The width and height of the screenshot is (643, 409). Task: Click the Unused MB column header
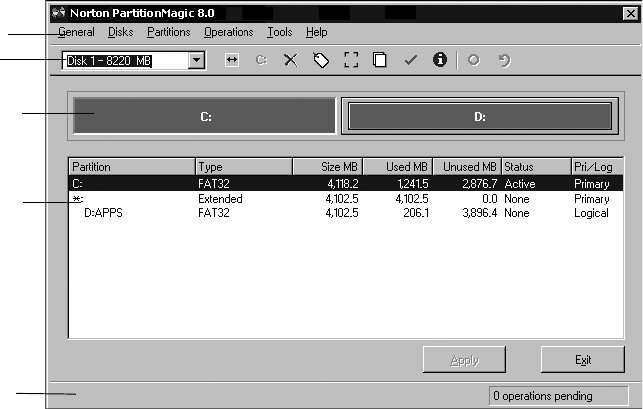point(467,167)
